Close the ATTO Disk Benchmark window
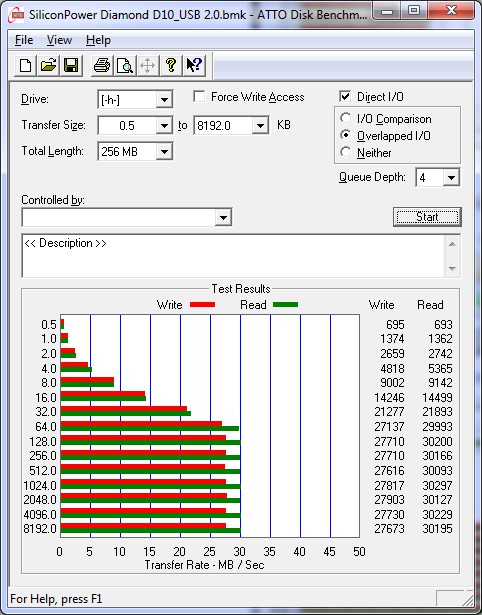Image resolution: width=482 pixels, height=615 pixels. 451,11
